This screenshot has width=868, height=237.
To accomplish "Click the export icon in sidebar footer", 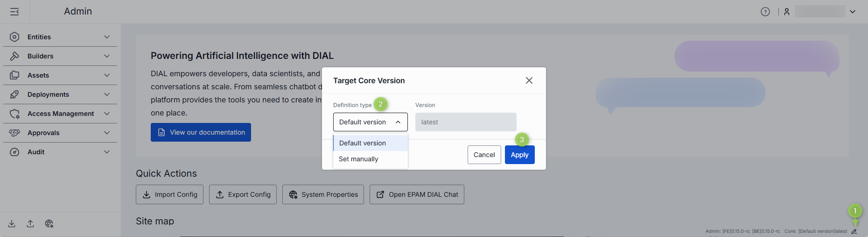I will click(x=30, y=223).
